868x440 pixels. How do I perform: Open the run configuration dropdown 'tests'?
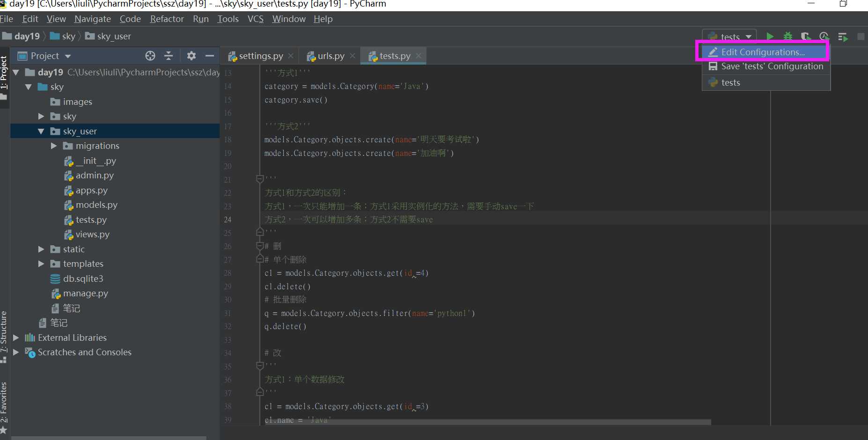[729, 36]
